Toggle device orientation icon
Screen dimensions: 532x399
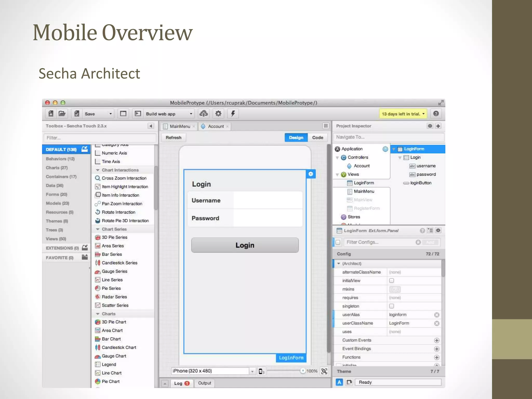[x=261, y=371]
